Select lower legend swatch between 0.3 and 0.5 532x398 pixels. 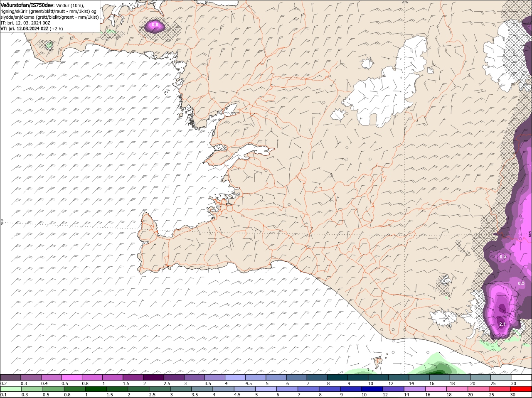coord(32,389)
